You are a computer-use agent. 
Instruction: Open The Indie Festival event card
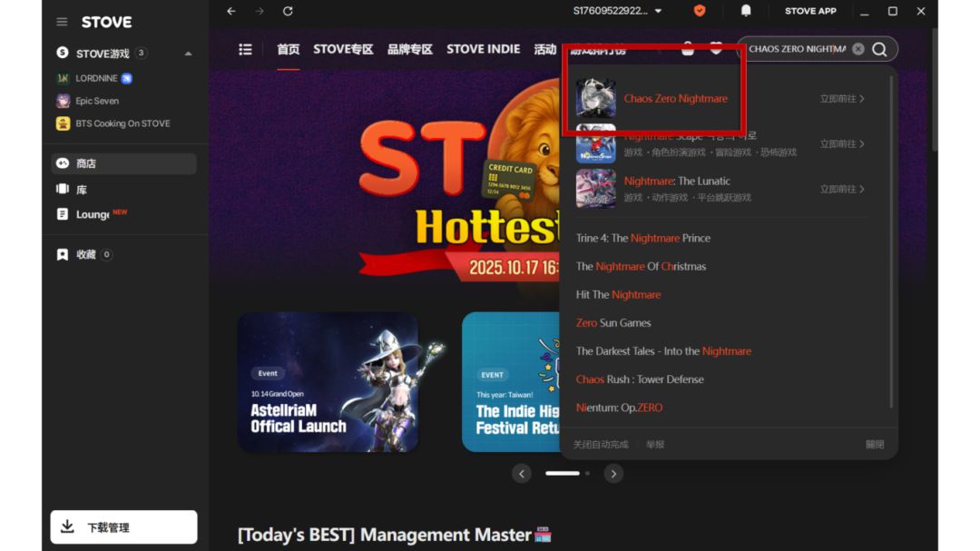(511, 382)
